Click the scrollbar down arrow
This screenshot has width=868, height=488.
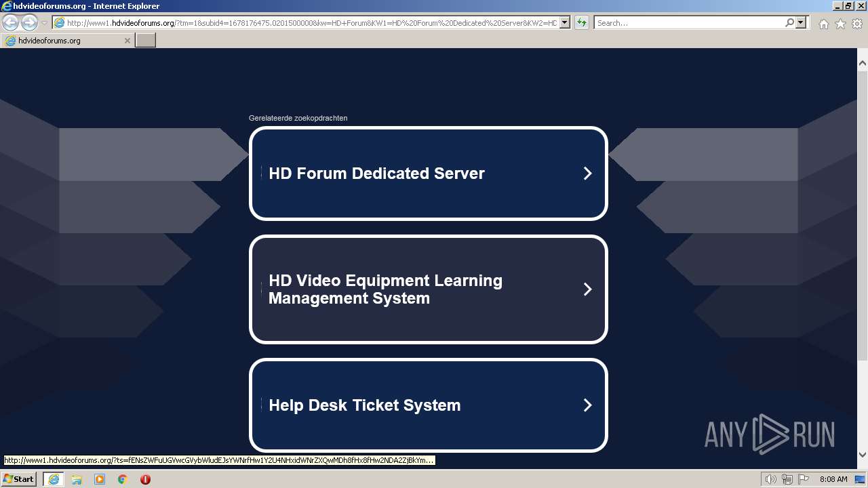(863, 455)
